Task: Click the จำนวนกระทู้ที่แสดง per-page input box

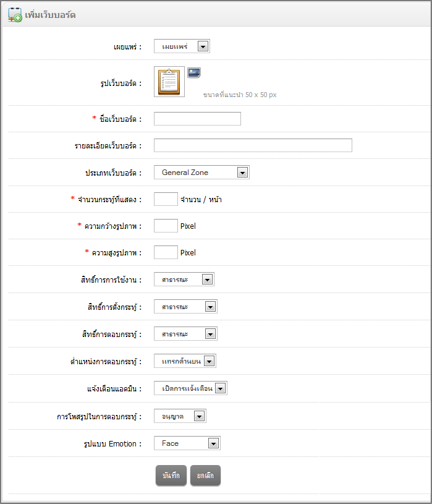Action: click(166, 199)
